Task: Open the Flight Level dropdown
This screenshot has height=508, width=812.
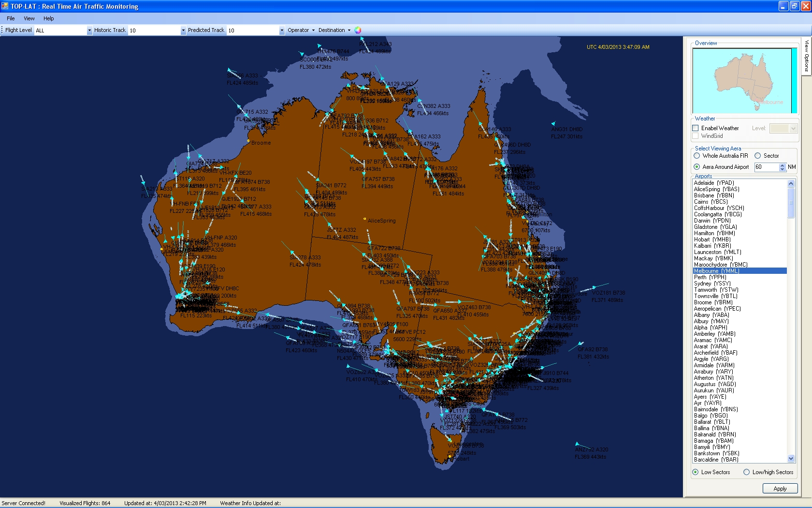Action: (89, 30)
